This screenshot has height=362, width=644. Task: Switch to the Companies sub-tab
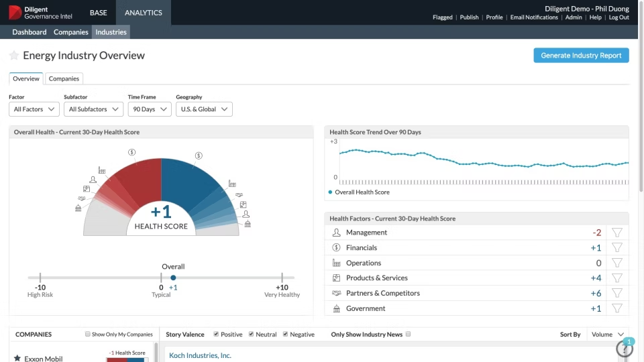(64, 78)
